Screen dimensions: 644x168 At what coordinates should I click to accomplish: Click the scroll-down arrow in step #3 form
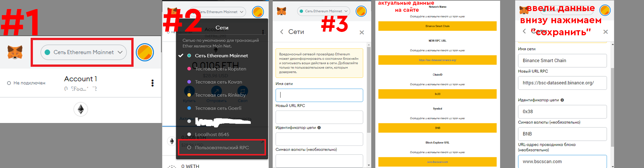click(369, 165)
